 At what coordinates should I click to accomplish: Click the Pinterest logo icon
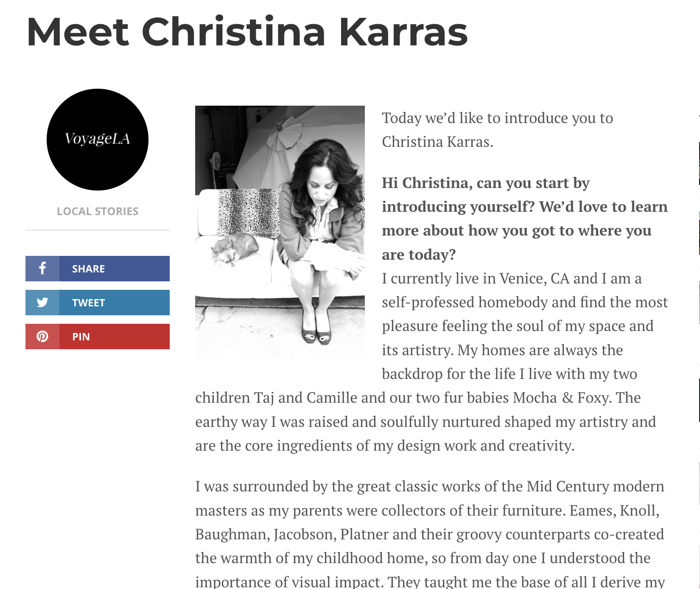[x=42, y=337]
